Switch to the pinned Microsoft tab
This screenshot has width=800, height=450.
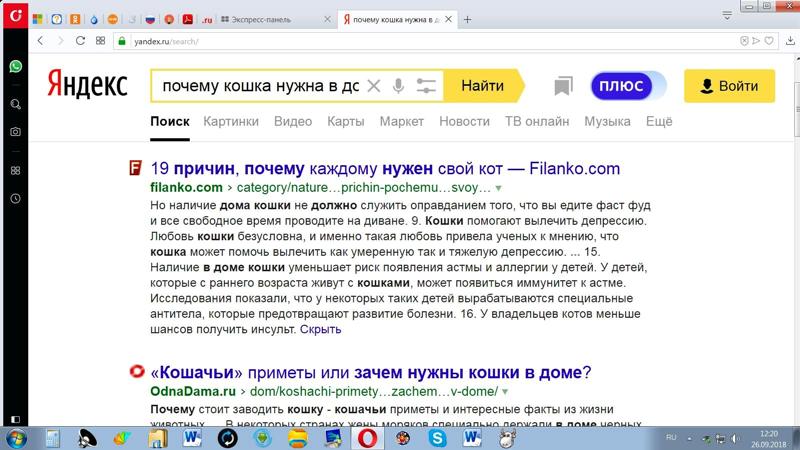37,19
